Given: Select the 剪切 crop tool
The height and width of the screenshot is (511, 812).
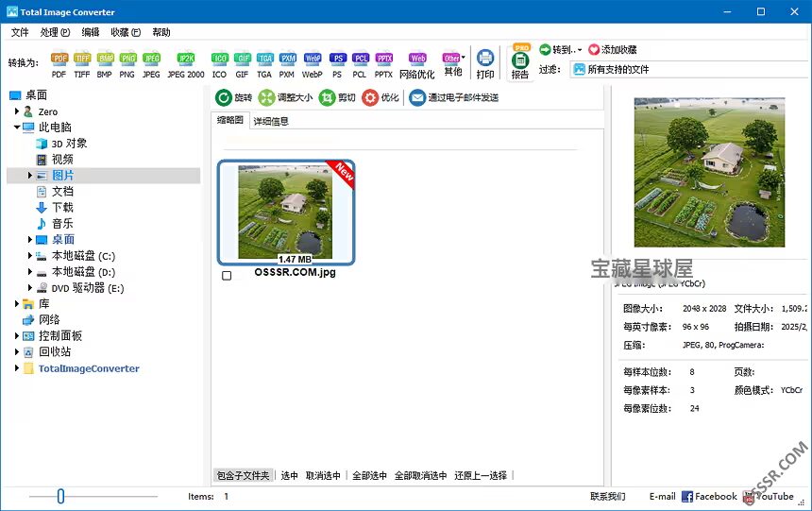Looking at the screenshot, I should point(337,97).
